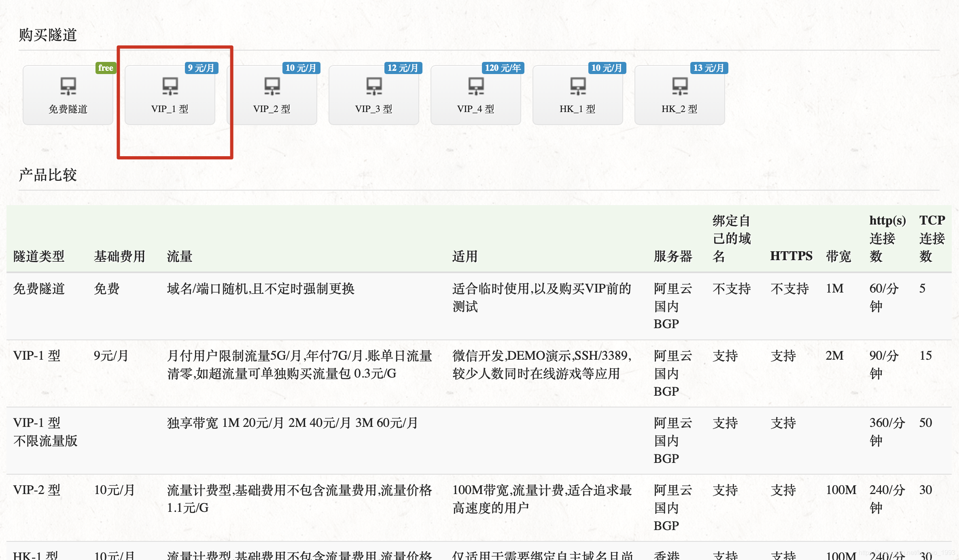959x560 pixels.
Task: Click the 360/分钟 connections cell
Action: pos(887,432)
